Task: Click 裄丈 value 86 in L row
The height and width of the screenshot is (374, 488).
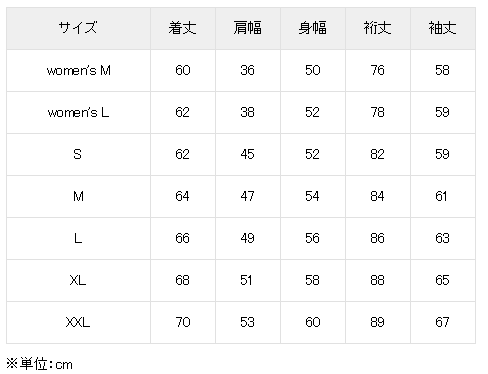Action: click(378, 239)
